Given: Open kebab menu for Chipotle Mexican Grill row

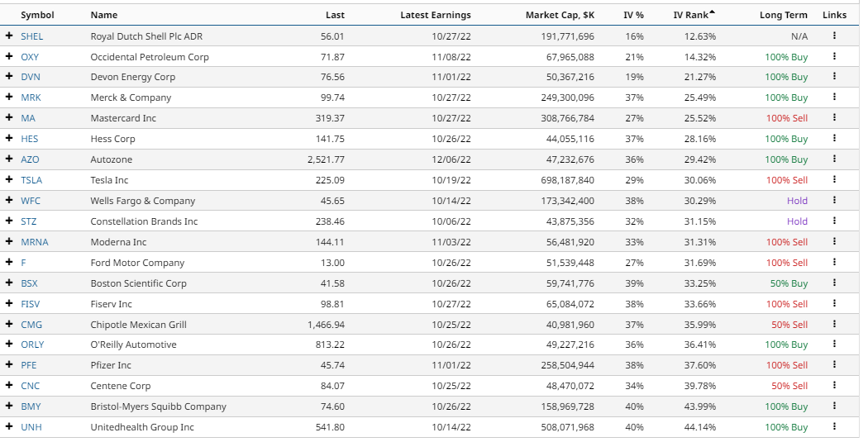Looking at the screenshot, I should pyautogui.click(x=835, y=325).
